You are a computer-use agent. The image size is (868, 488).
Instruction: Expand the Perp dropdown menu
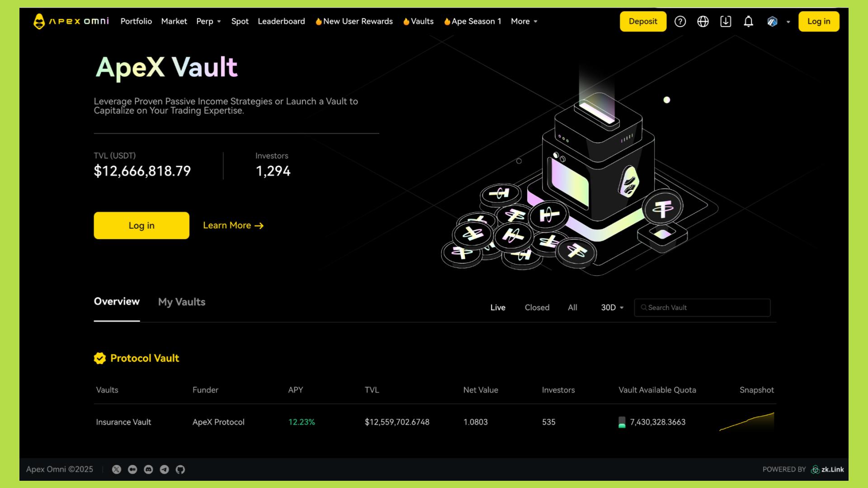[x=208, y=21]
